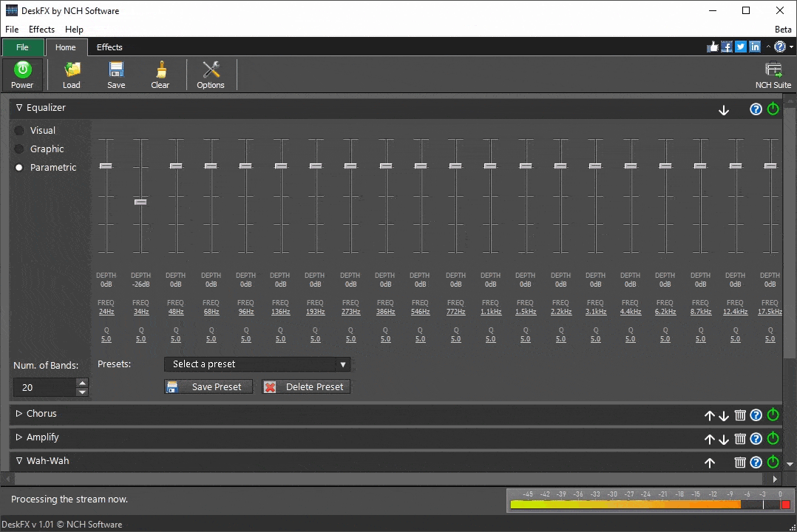Click the Save Preset button
This screenshot has width=797, height=532.
click(x=208, y=386)
